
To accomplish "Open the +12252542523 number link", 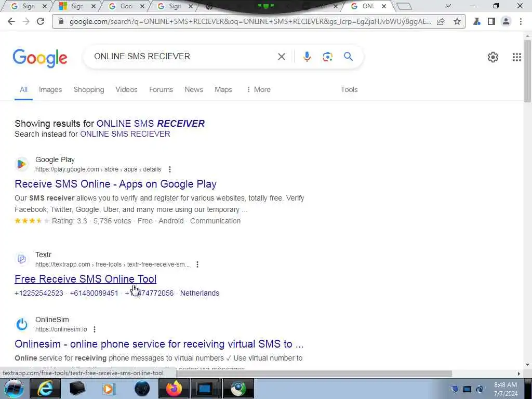I will [39, 293].
